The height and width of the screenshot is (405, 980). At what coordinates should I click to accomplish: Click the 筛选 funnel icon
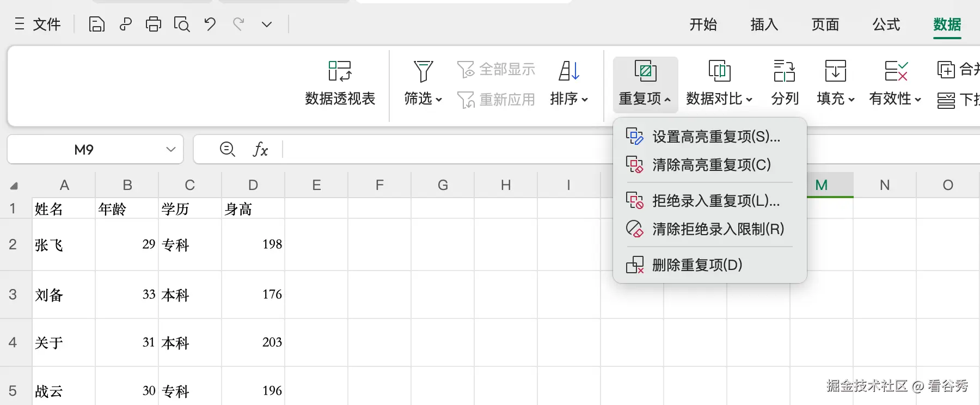423,71
